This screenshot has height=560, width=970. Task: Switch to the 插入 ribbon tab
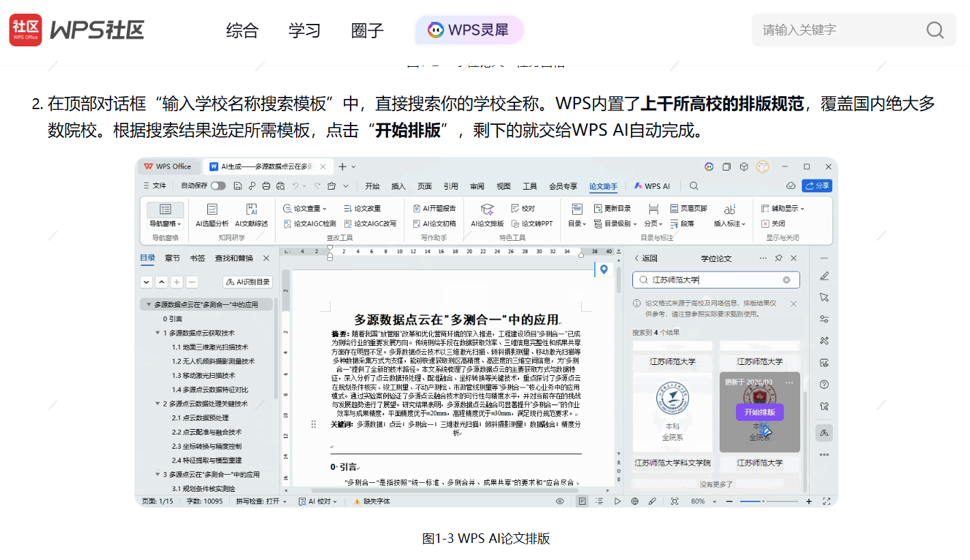point(398,186)
